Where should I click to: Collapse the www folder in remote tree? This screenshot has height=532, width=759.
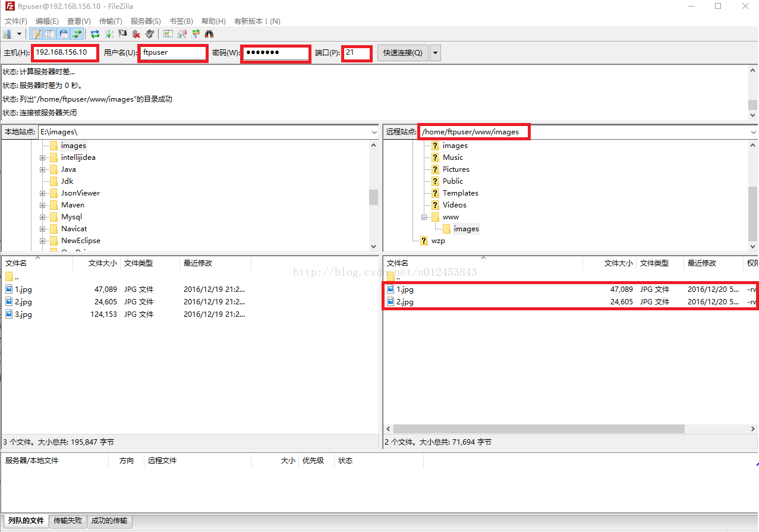tap(424, 217)
